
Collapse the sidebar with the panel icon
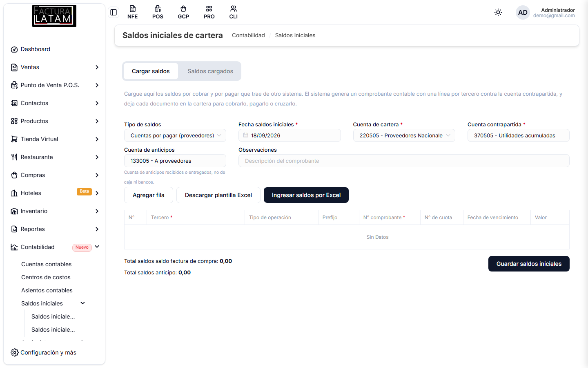(x=114, y=12)
